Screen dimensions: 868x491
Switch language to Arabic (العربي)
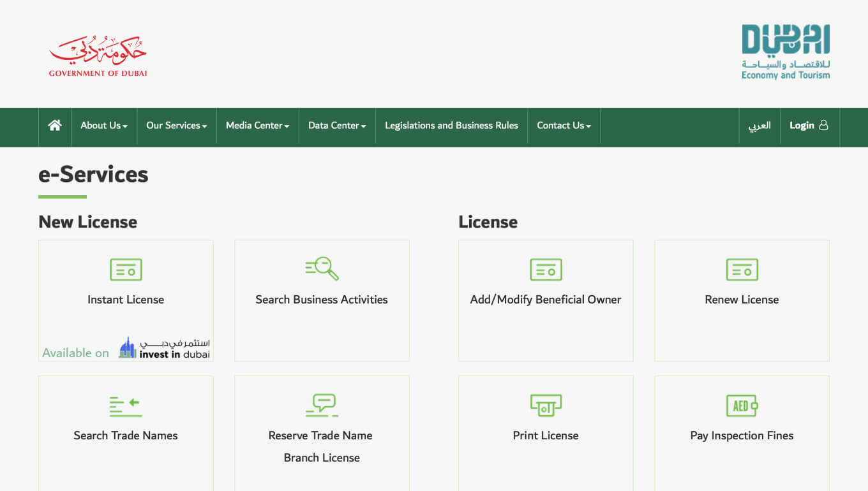pyautogui.click(x=759, y=126)
